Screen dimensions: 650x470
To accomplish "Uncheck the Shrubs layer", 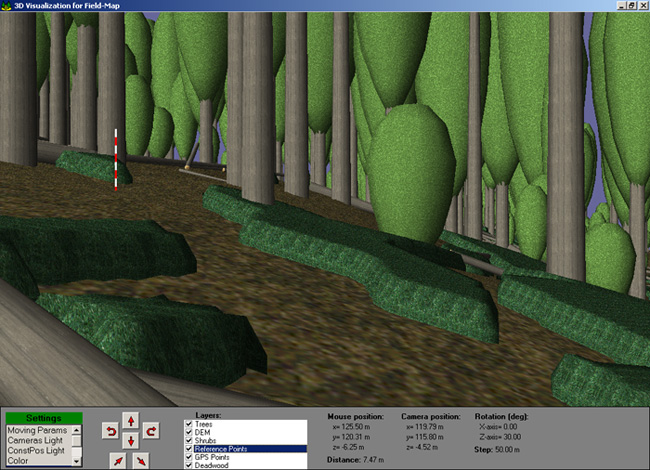I will tap(189, 441).
